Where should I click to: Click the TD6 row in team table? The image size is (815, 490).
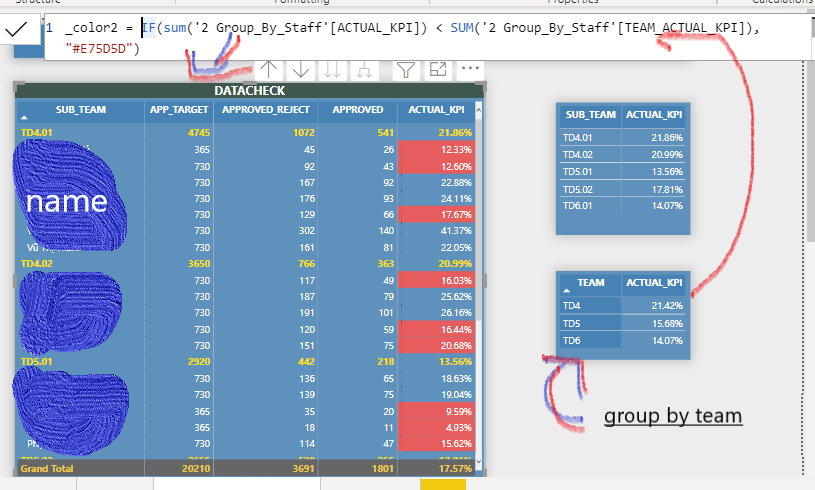coord(623,340)
